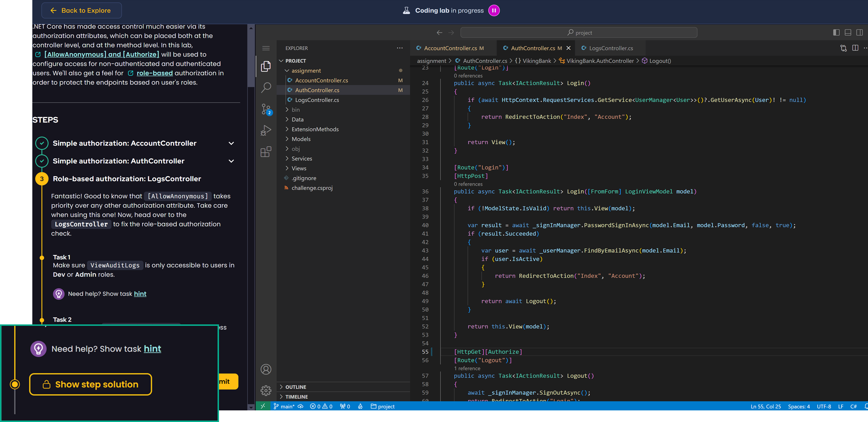Open the Explorer files icon in activity bar
The height and width of the screenshot is (422, 868).
coord(266,66)
